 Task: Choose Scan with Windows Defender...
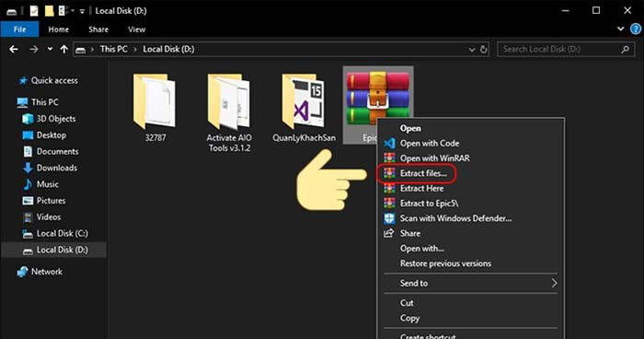pyautogui.click(x=456, y=218)
